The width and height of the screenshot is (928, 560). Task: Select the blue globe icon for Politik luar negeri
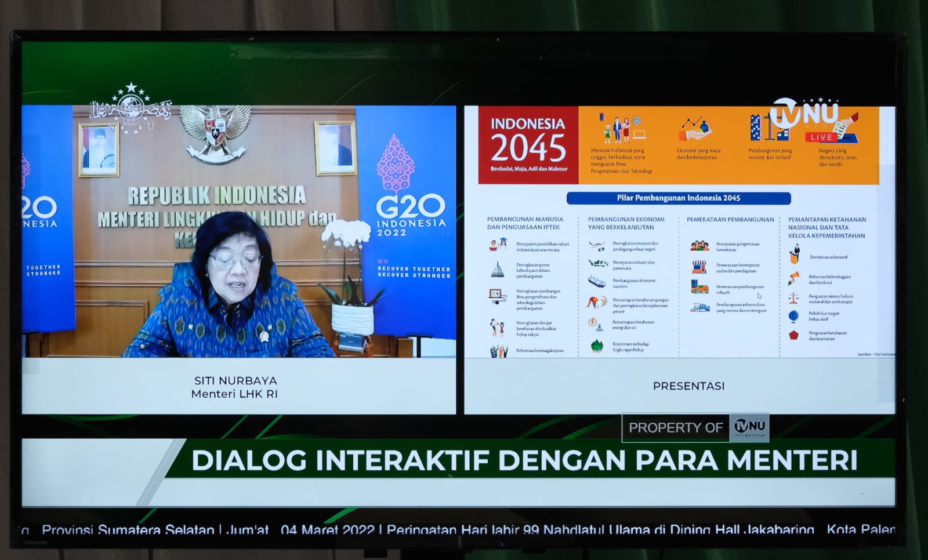793,316
